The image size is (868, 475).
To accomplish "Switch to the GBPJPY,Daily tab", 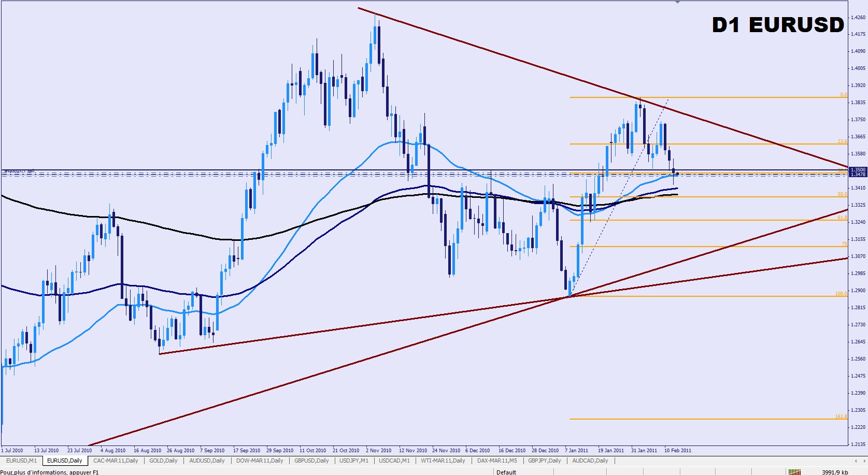I will click(544, 460).
